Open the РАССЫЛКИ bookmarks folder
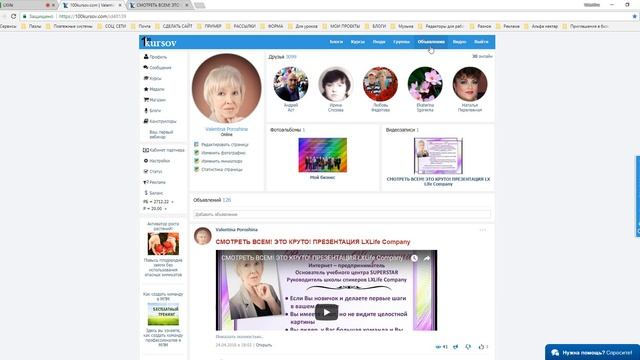The width and height of the screenshot is (640, 360). pos(241,26)
